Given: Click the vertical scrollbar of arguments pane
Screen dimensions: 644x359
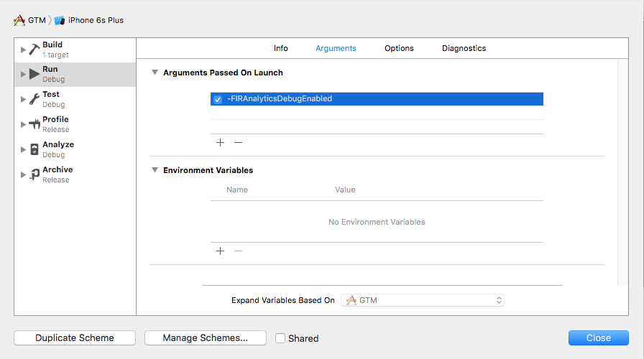Looking at the screenshot, I should pos(623,172).
